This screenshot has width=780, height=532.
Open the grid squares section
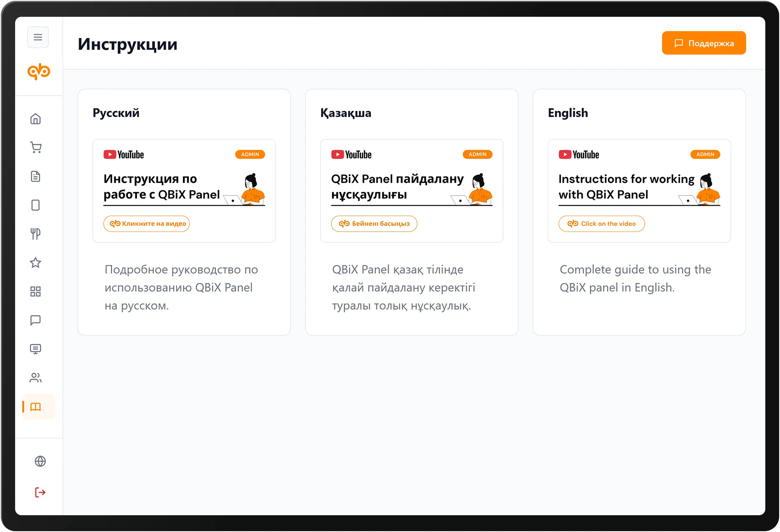click(x=36, y=292)
